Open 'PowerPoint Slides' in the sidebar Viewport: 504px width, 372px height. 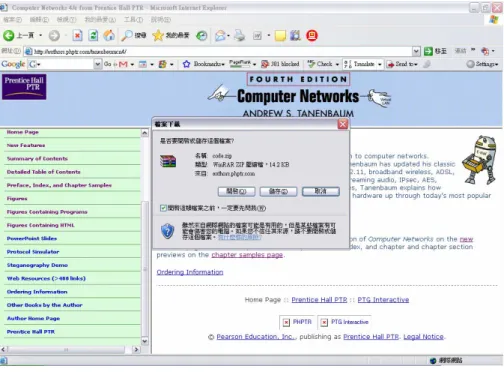32,238
